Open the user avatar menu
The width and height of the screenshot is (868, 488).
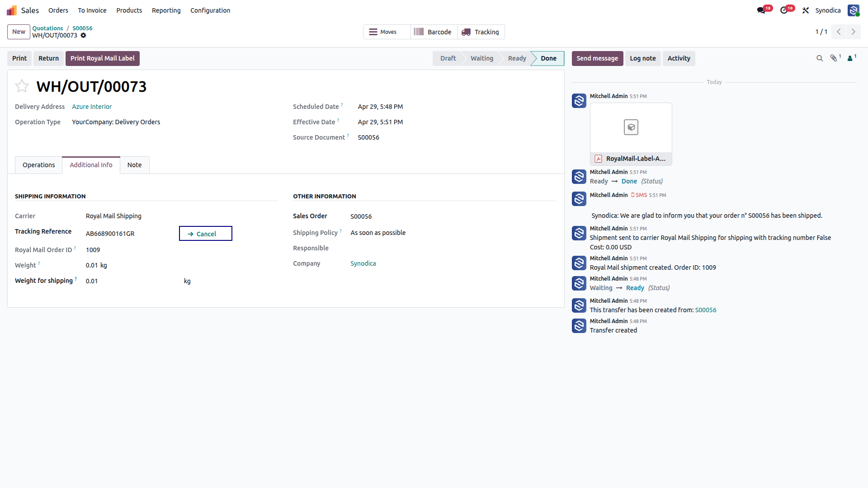(x=854, y=10)
